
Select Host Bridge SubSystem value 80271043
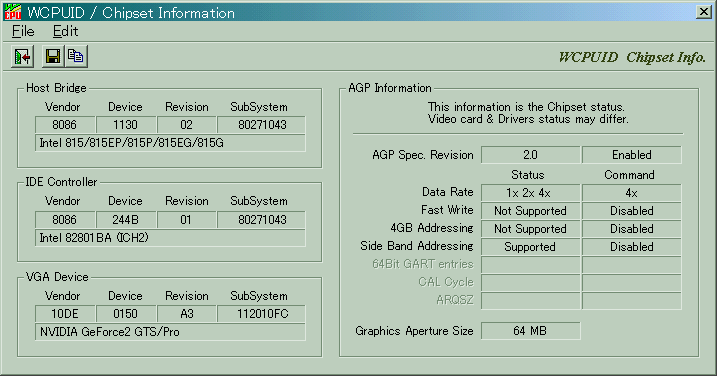(x=262, y=125)
